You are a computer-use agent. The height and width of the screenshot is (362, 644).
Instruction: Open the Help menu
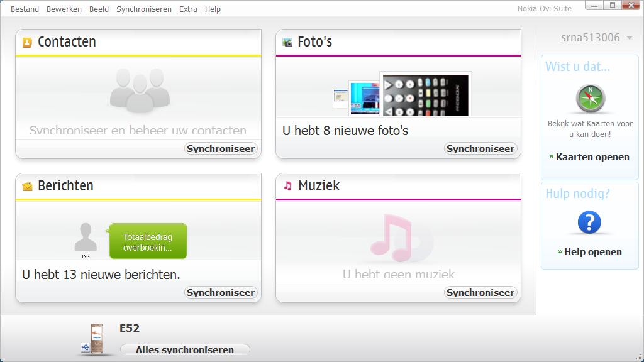213,9
